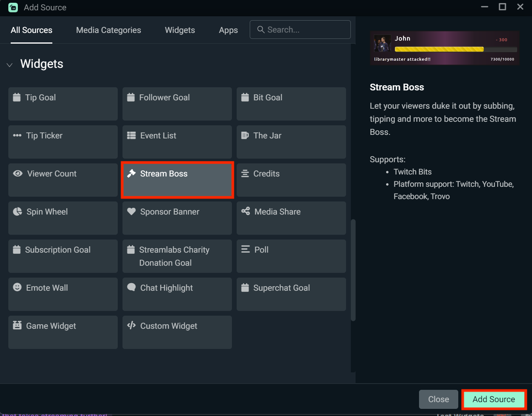Click the Emote Wall smiley icon
Image resolution: width=532 pixels, height=416 pixels.
[x=17, y=288]
